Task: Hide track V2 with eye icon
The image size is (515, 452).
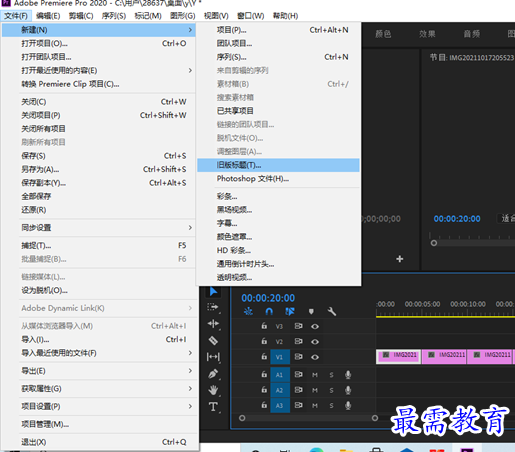Action: tap(315, 342)
